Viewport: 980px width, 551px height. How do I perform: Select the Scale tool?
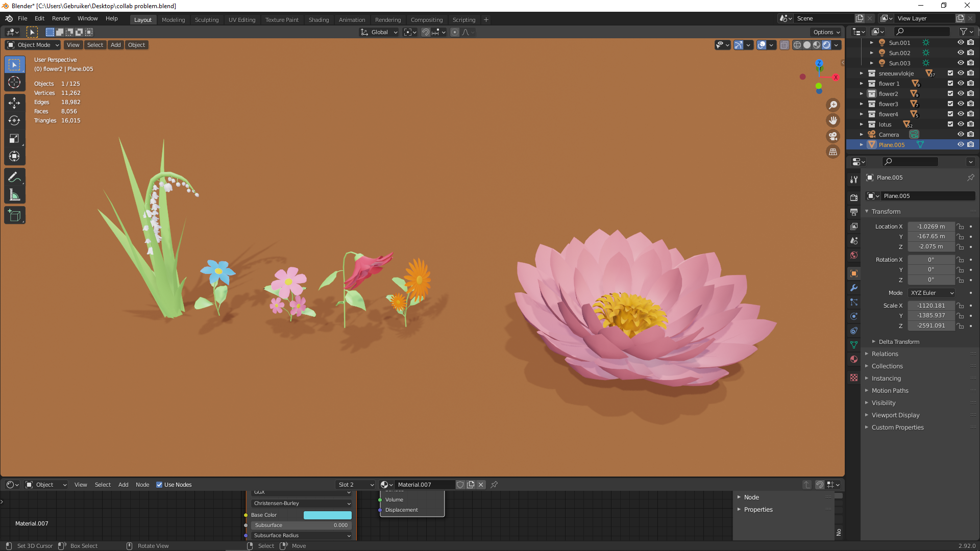[x=14, y=138]
